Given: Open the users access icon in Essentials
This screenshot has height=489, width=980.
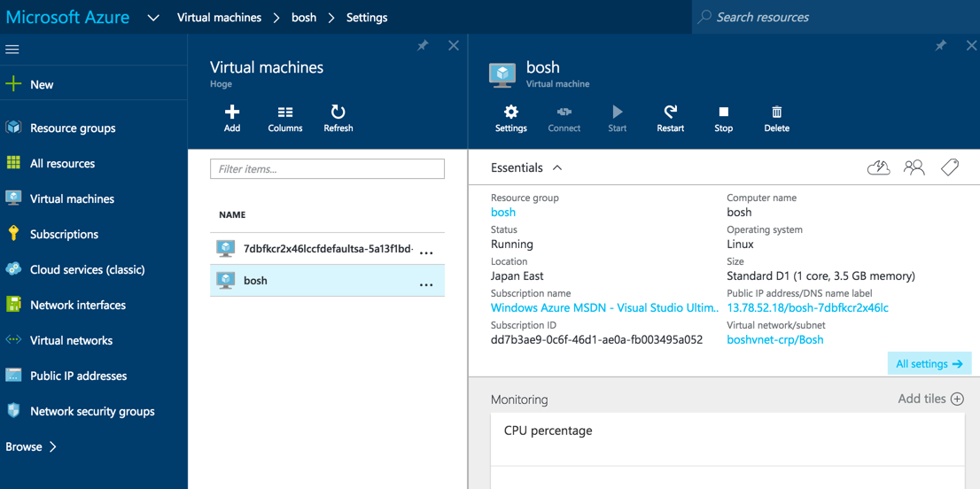Looking at the screenshot, I should pos(914,167).
